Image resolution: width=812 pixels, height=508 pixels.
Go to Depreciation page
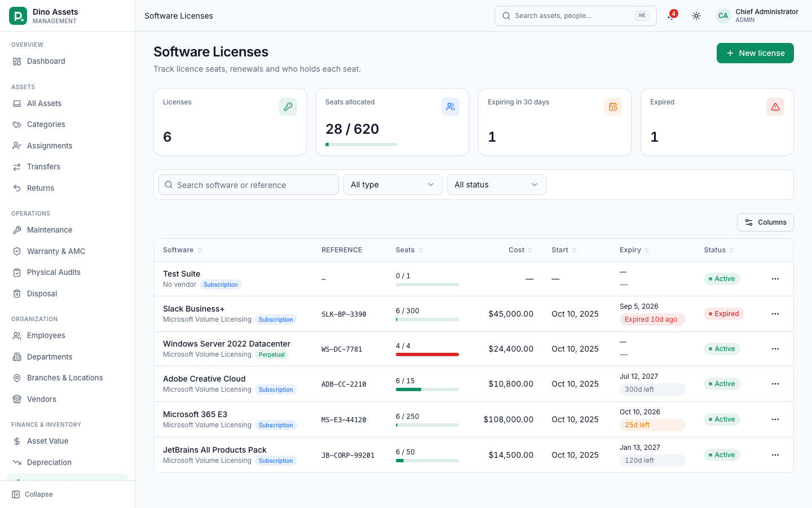[68, 462]
